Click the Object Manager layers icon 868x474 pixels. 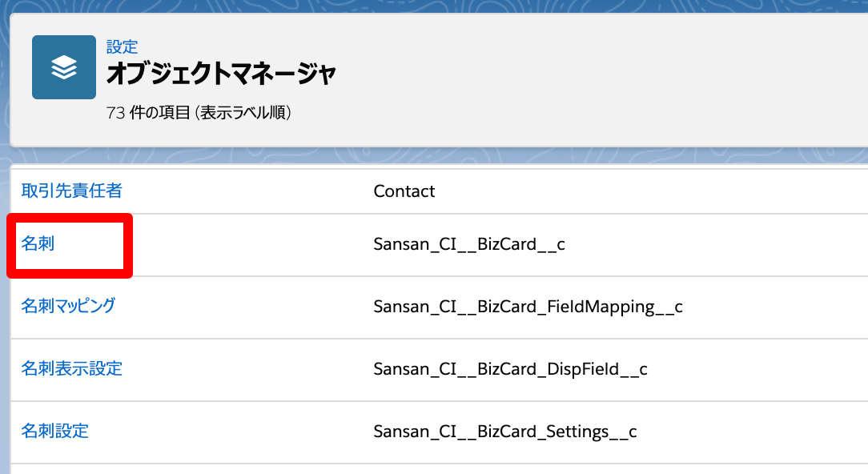64,67
